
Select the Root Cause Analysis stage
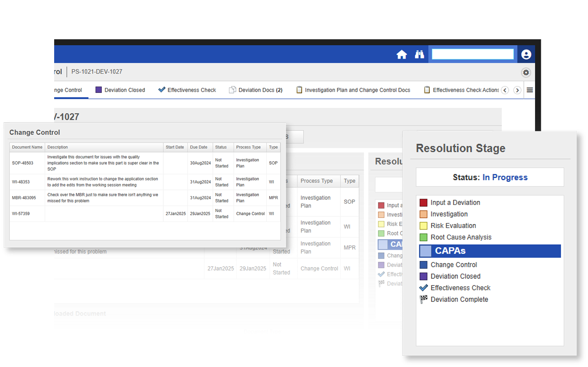coord(461,237)
